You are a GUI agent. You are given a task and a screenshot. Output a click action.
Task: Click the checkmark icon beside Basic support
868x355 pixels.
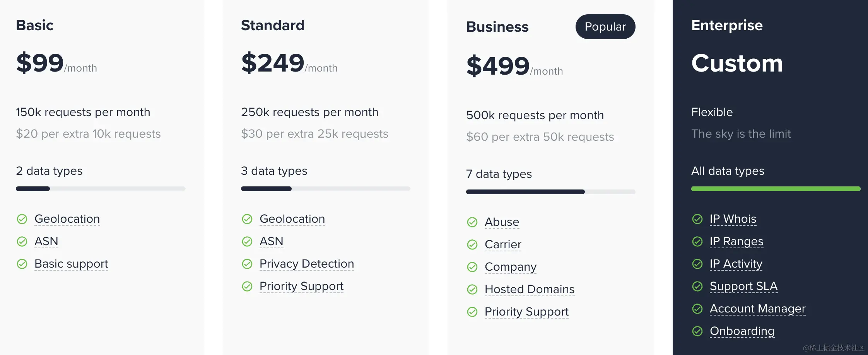click(22, 264)
